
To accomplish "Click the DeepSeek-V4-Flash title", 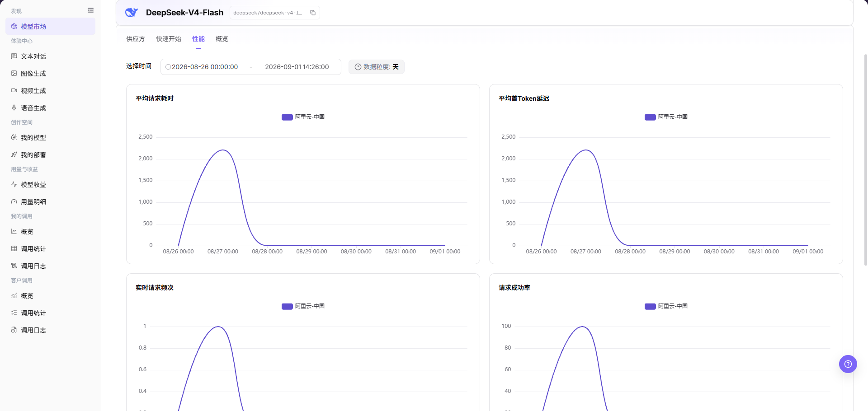I will (184, 13).
